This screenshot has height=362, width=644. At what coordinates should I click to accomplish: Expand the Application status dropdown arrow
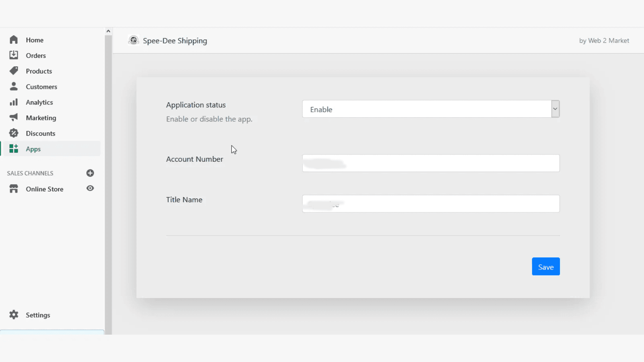click(555, 109)
